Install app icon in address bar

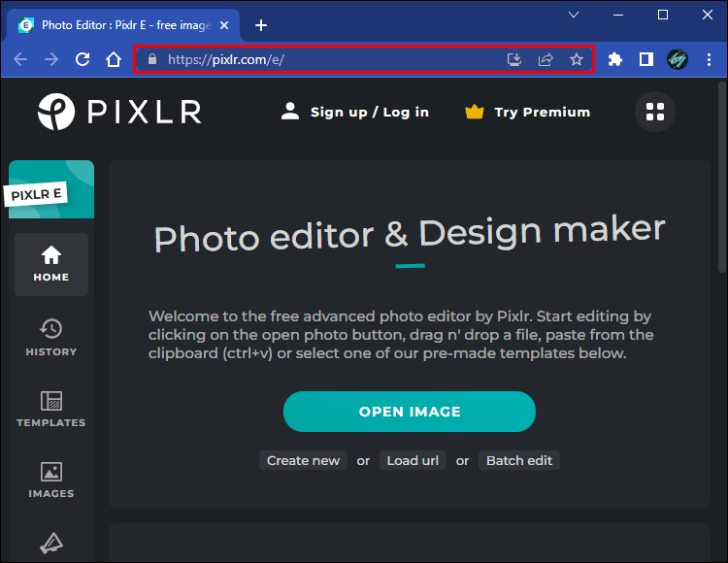click(x=514, y=59)
